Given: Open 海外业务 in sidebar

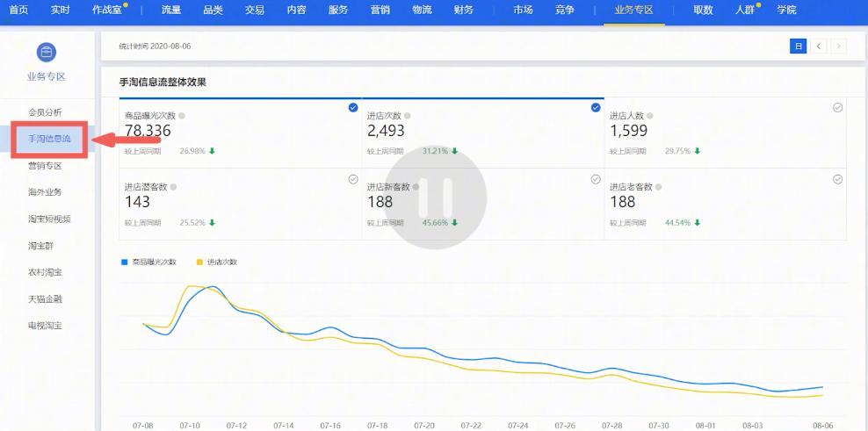Looking at the screenshot, I should (46, 192).
